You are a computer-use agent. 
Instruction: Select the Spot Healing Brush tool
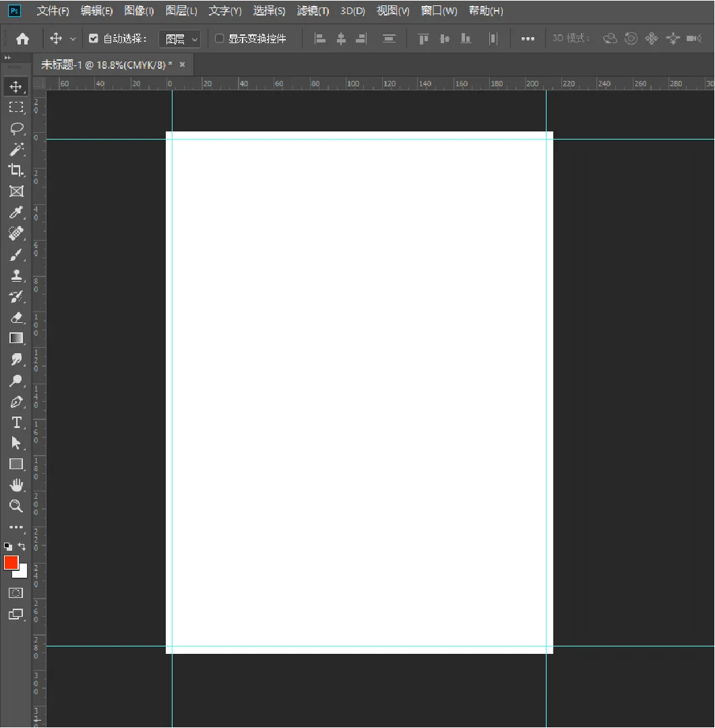(16, 233)
